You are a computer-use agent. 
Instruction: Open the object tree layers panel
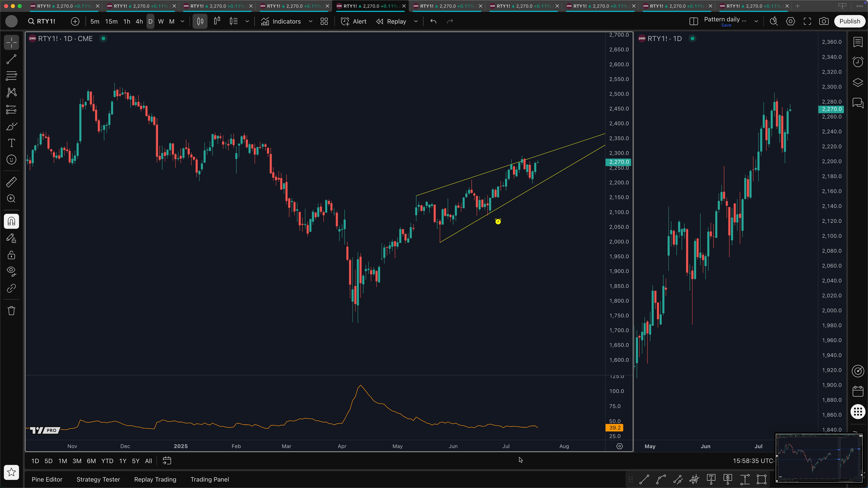point(858,82)
